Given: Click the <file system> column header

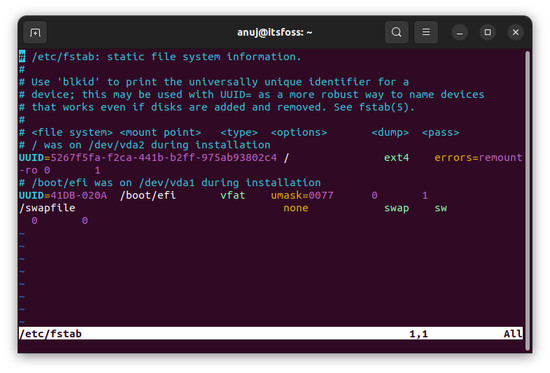Looking at the screenshot, I should click(x=72, y=133).
